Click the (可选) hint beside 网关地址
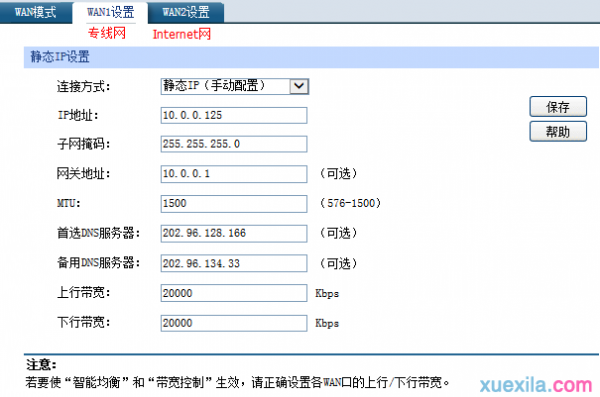 point(338,173)
